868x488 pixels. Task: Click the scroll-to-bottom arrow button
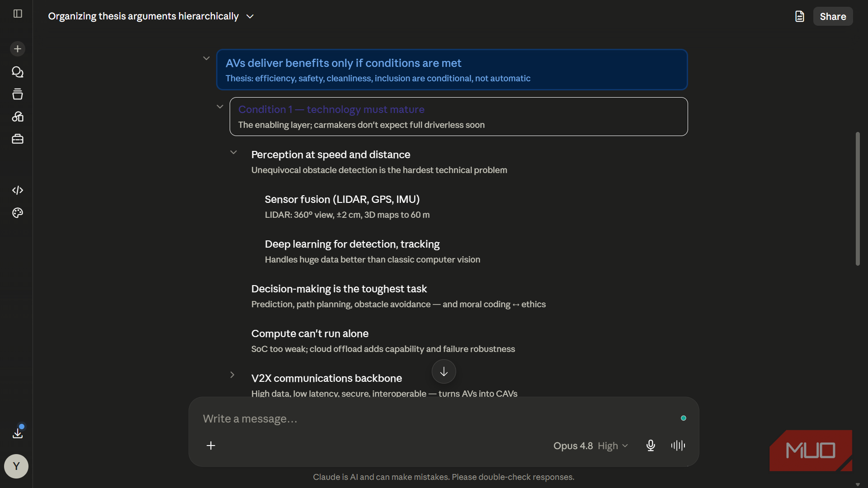[x=444, y=371]
